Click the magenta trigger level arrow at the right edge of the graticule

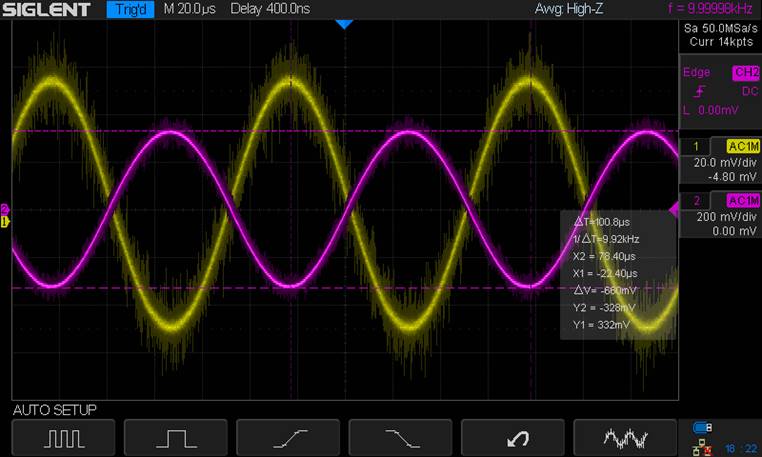[674, 210]
